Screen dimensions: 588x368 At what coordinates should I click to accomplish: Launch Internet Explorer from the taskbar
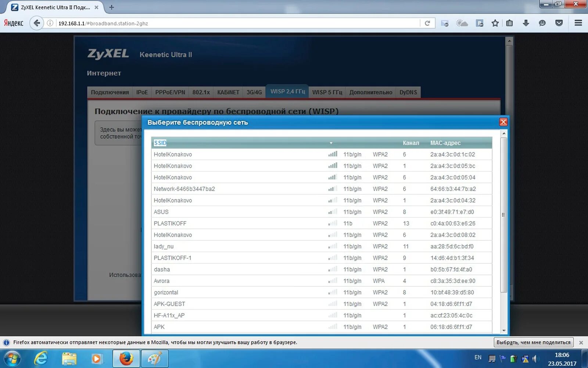point(41,358)
